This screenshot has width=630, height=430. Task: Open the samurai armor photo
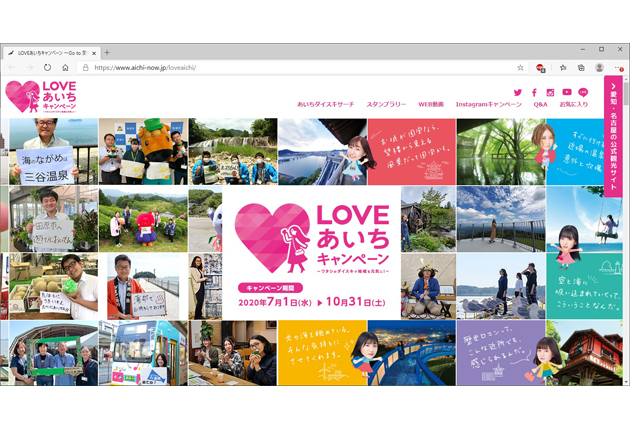coord(428,286)
